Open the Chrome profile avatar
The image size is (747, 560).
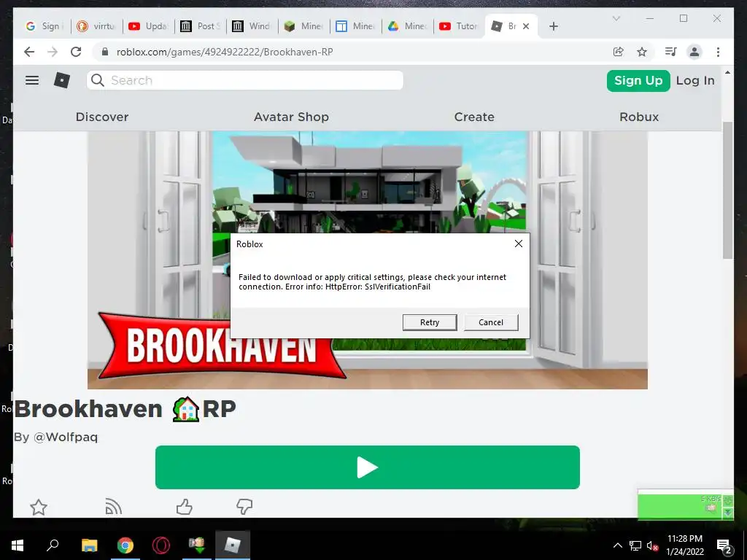694,52
